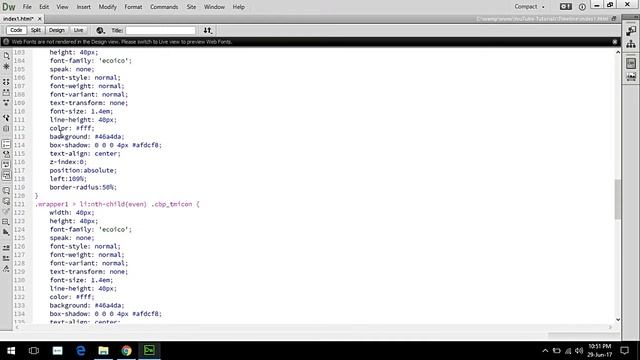
Task: Open the Site menu
Action: pos(191,7)
